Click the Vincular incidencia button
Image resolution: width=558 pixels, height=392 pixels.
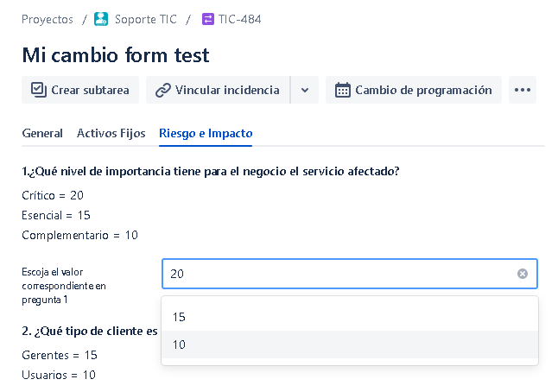click(x=219, y=90)
